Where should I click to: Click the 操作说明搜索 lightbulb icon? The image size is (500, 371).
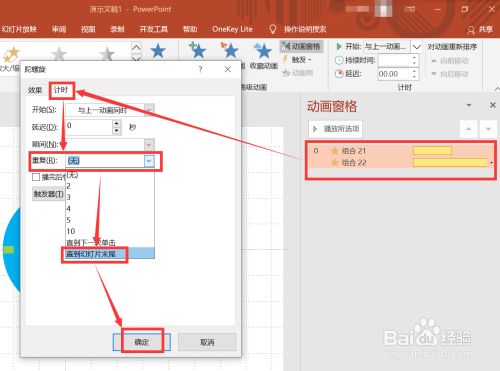point(273,29)
